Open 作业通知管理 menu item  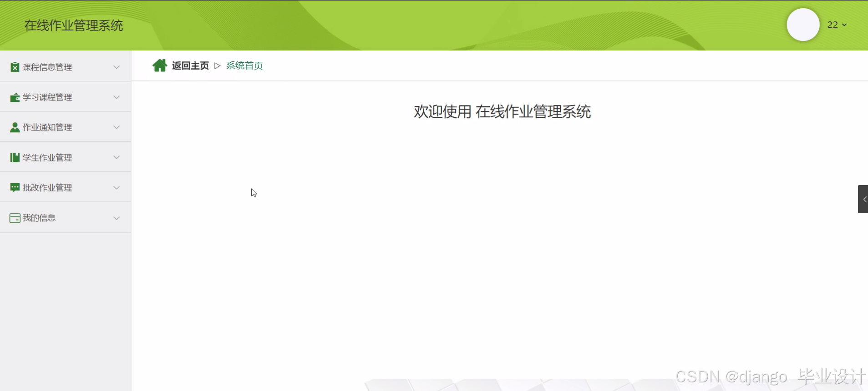(x=66, y=127)
